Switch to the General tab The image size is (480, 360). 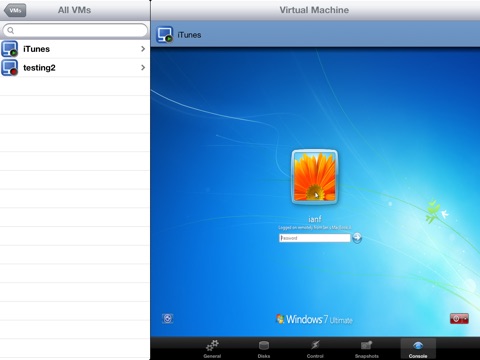212,349
